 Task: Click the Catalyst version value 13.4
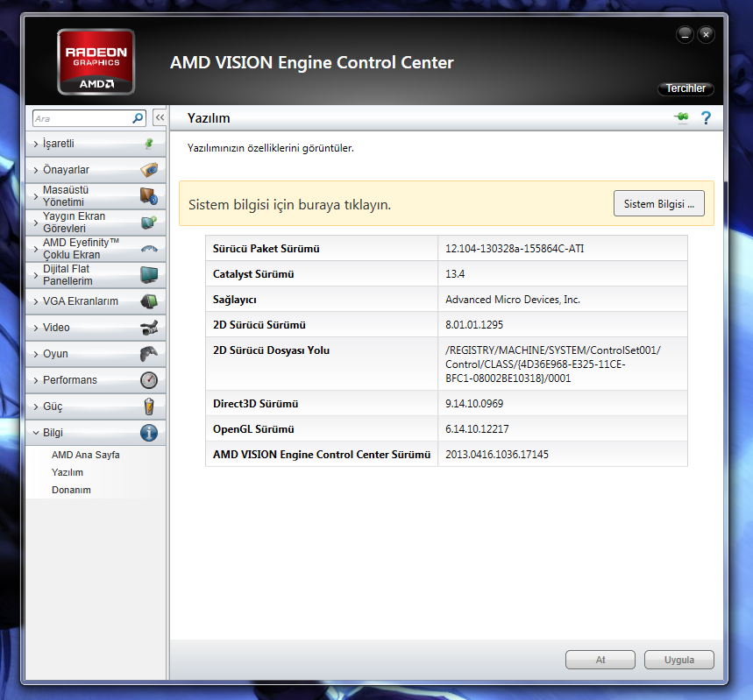[x=455, y=274]
